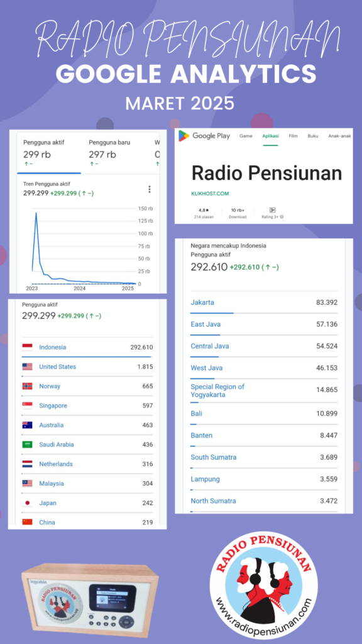Screen dimensions: 362x644
Task: Open the Bali region link
Action: click(197, 414)
